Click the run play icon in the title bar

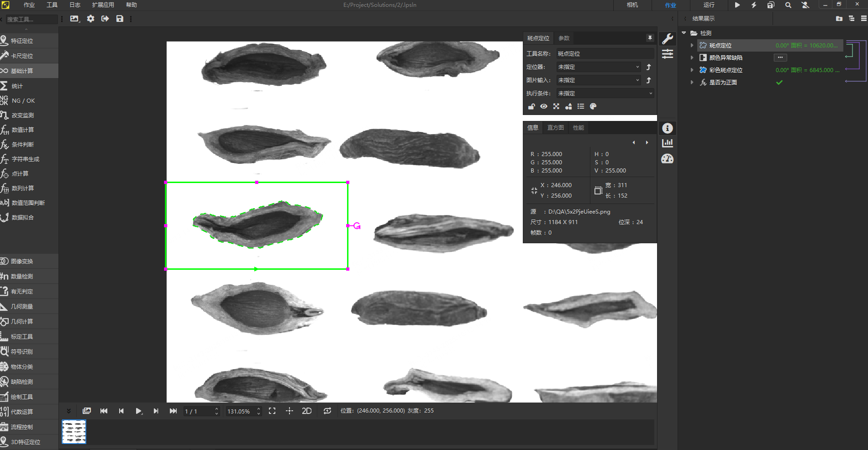pyautogui.click(x=737, y=5)
